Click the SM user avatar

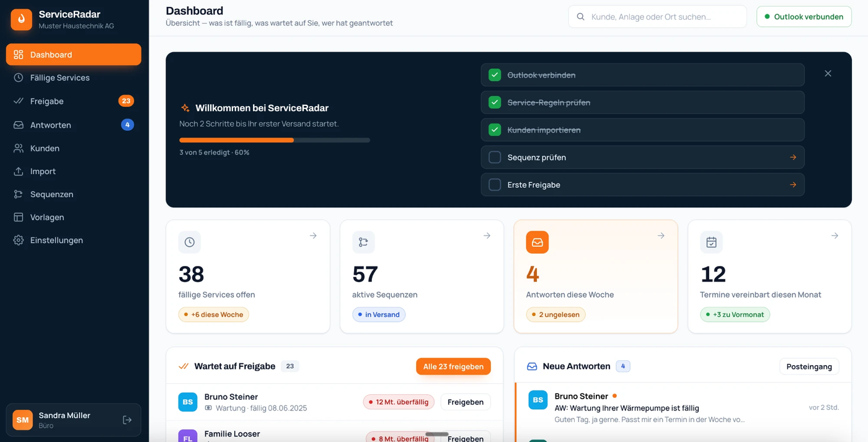pyautogui.click(x=23, y=420)
